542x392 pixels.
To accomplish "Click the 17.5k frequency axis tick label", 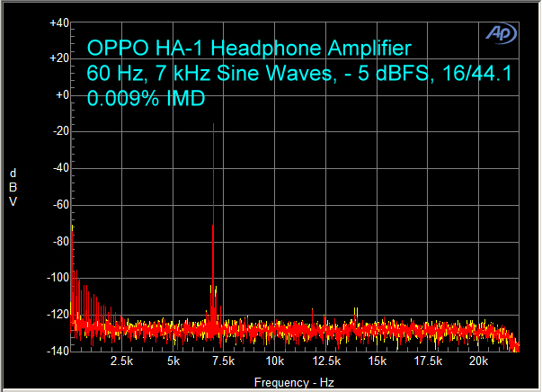I will (428, 361).
